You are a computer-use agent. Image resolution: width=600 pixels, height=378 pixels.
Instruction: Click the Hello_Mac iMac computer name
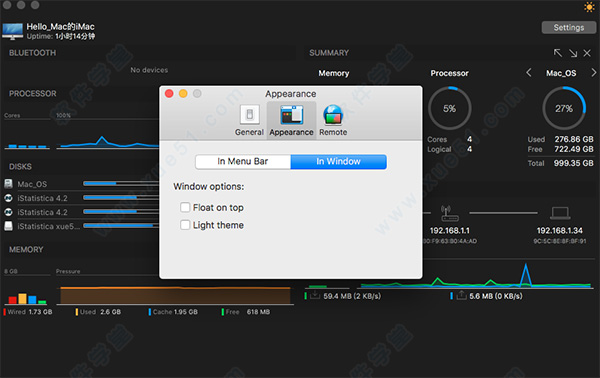(60, 26)
